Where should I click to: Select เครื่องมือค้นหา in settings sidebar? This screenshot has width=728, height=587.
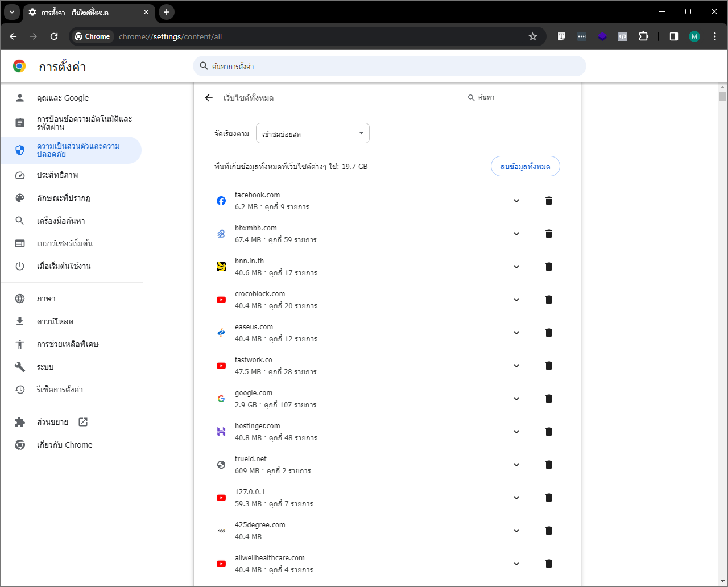point(61,221)
